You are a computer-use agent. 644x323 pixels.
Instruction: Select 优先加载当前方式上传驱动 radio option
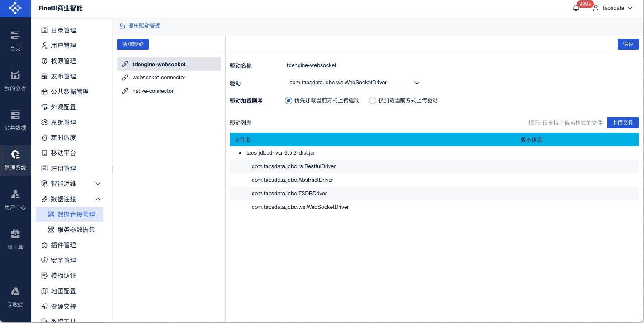click(x=289, y=101)
